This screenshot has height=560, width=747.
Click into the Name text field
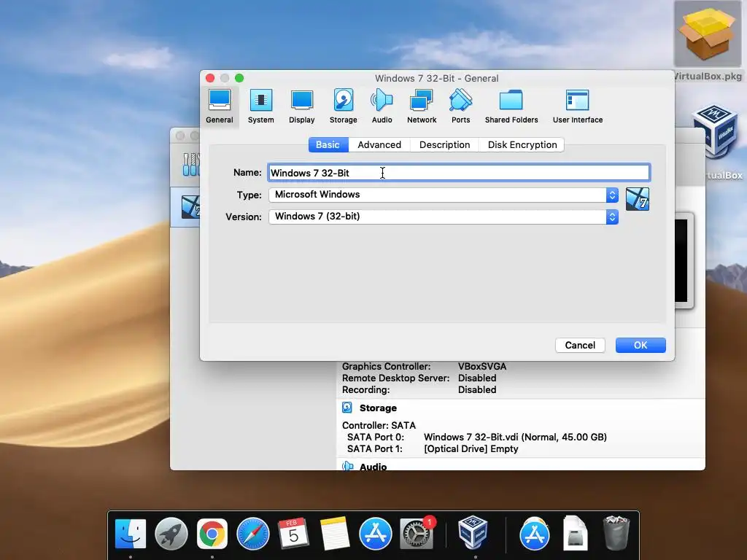[x=459, y=173]
